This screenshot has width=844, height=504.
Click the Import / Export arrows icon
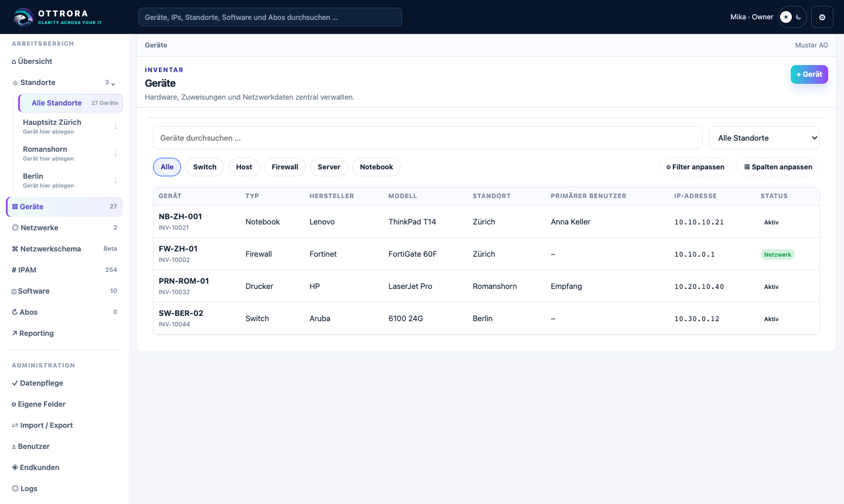click(15, 425)
